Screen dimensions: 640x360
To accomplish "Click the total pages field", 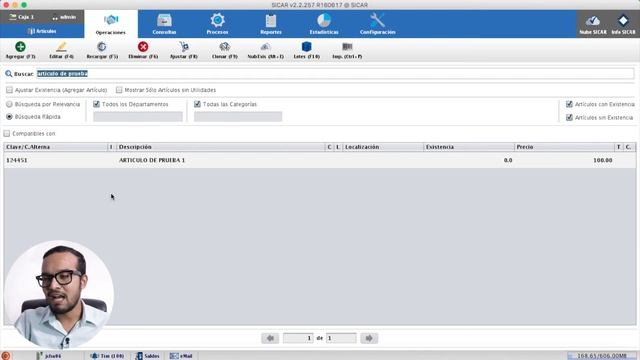I will (x=341, y=338).
